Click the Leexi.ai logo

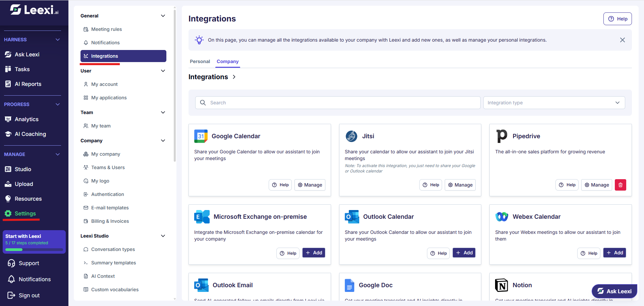(x=34, y=10)
